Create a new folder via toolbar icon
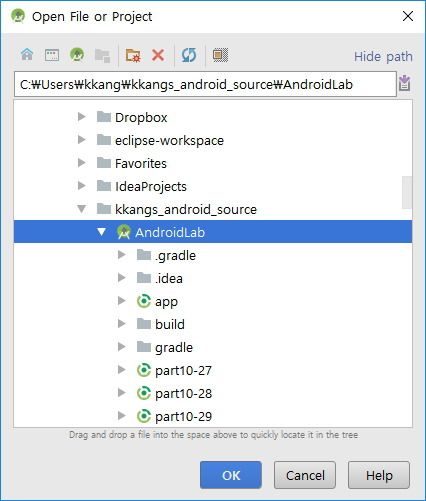The width and height of the screenshot is (426, 501). (133, 55)
